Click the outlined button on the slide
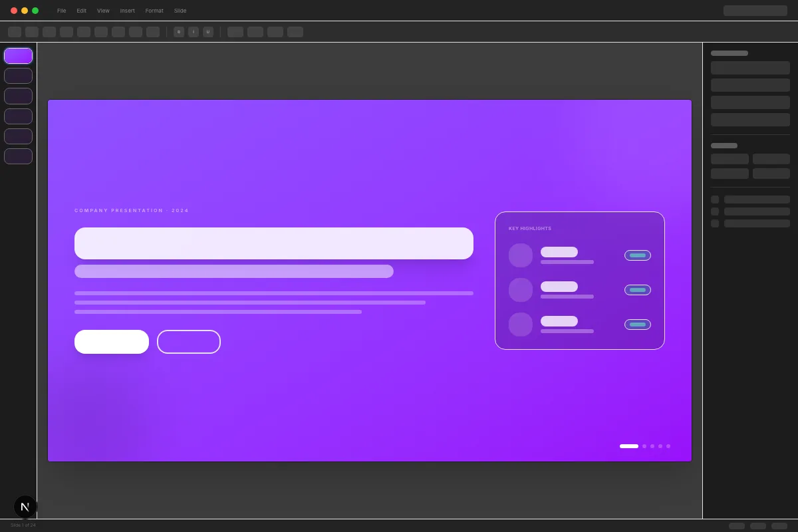This screenshot has height=532, width=798. (189, 342)
